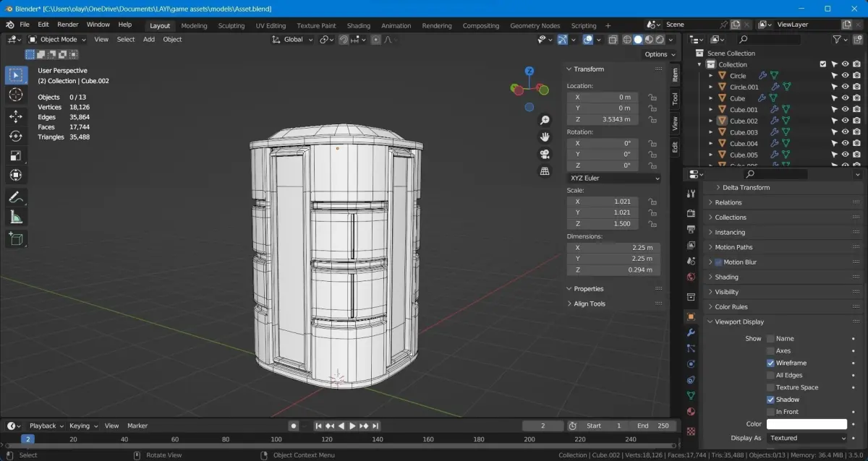
Task: Select the Measure tool
Action: 16,217
